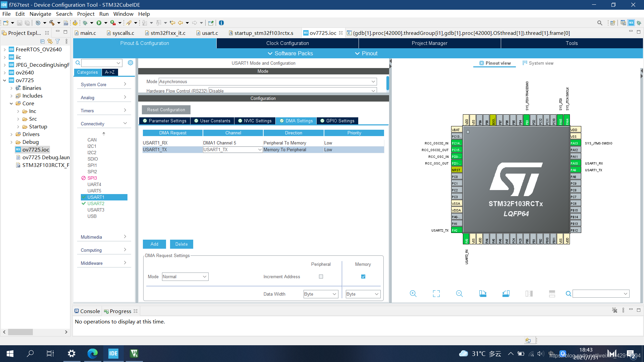Image resolution: width=644 pixels, height=362 pixels.
Task: Rotate the chip clockwise
Action: [x=483, y=294]
